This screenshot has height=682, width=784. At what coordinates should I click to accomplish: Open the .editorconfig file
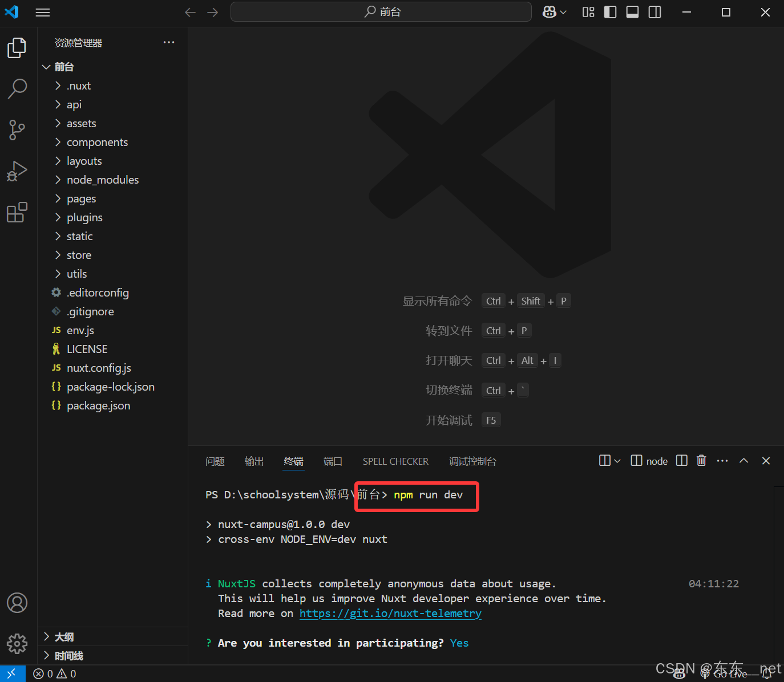pyautogui.click(x=113, y=293)
